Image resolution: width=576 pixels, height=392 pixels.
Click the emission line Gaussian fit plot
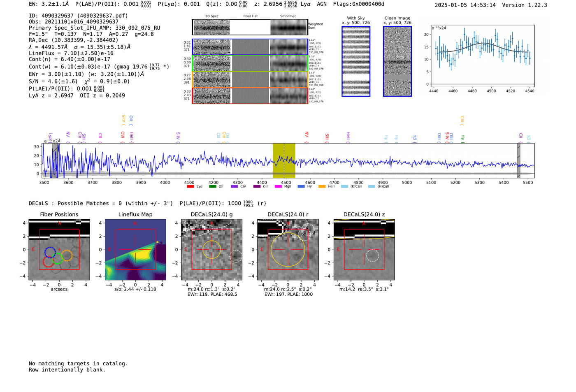(482, 56)
